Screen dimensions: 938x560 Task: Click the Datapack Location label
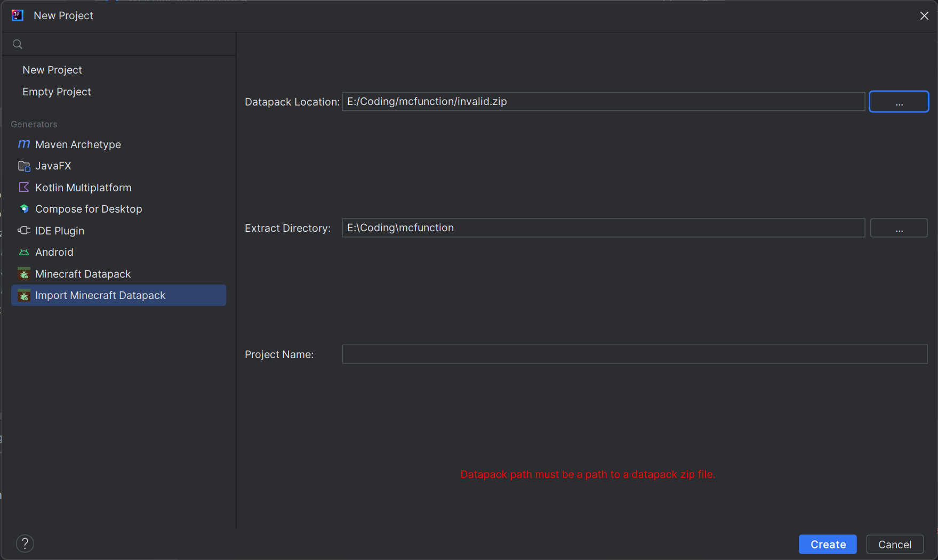tap(292, 102)
